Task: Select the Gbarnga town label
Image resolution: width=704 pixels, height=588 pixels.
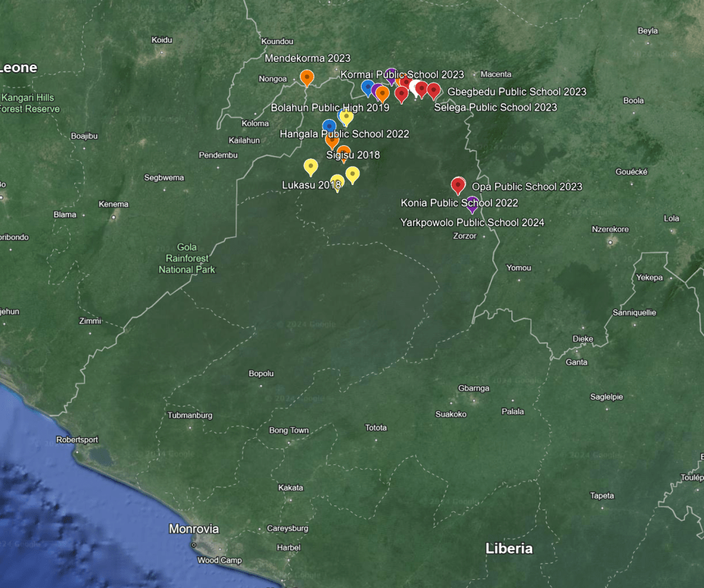Action: pyautogui.click(x=474, y=389)
